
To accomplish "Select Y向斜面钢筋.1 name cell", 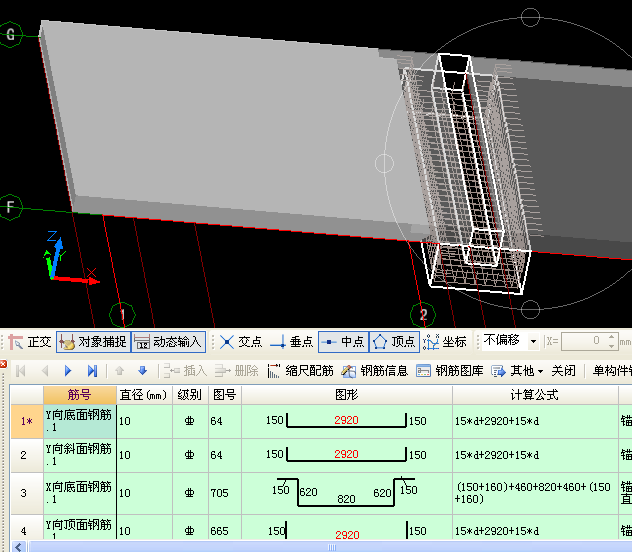I will tap(79, 455).
